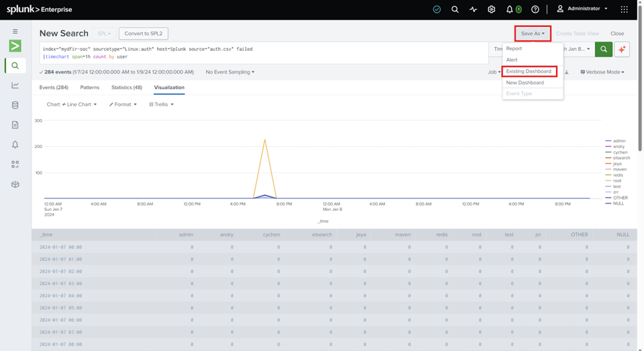Open the Analytics chart icon in sidebar
This screenshot has height=351, width=644.
15,85
